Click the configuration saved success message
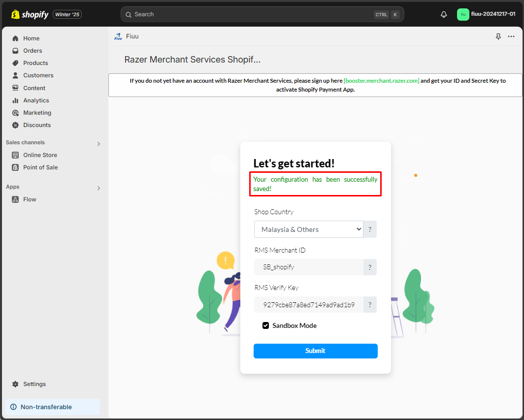 pos(315,184)
